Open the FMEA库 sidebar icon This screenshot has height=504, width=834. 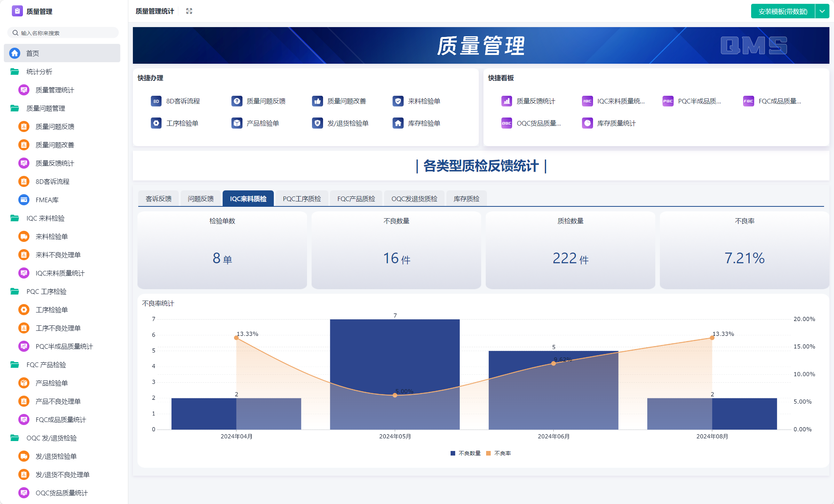coord(24,200)
